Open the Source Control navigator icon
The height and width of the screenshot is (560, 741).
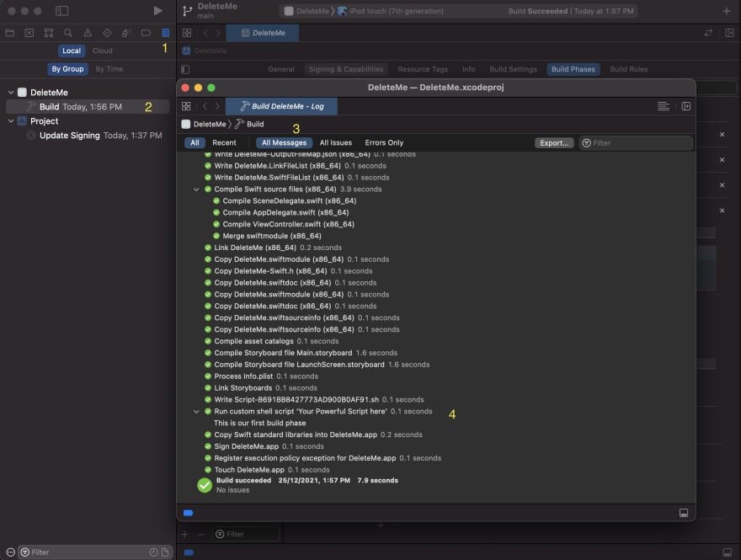[x=29, y=33]
